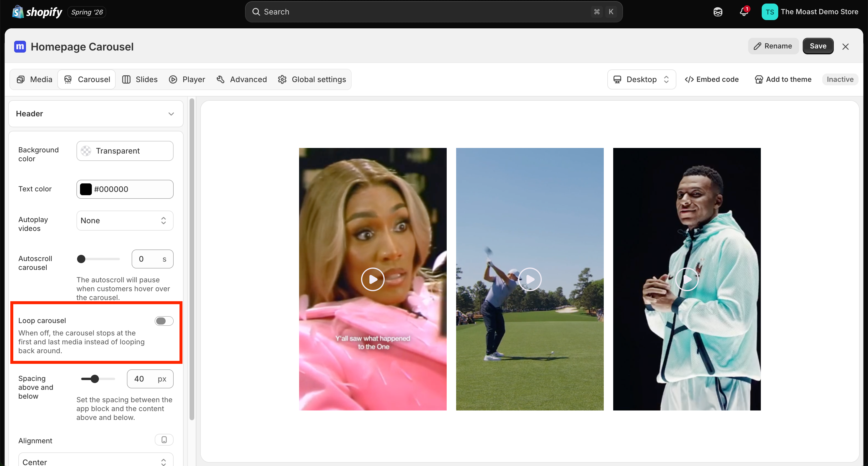Click the Shopify logo

coord(37,12)
